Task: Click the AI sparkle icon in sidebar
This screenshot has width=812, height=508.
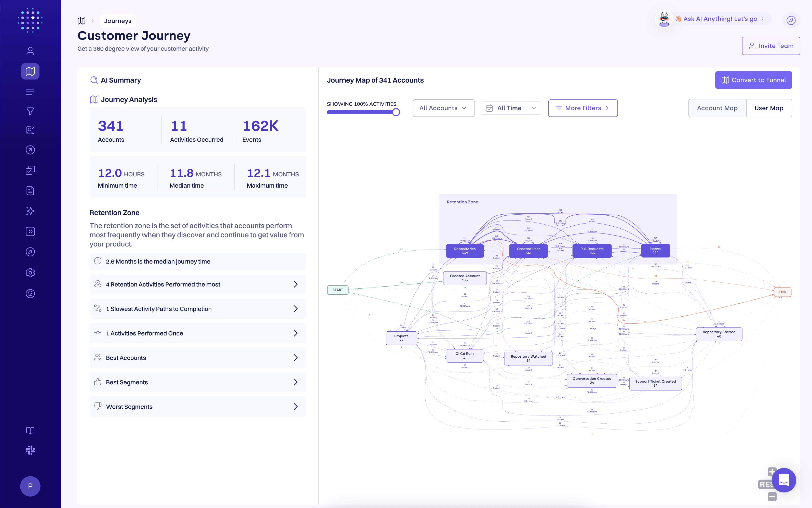Action: pos(30,211)
